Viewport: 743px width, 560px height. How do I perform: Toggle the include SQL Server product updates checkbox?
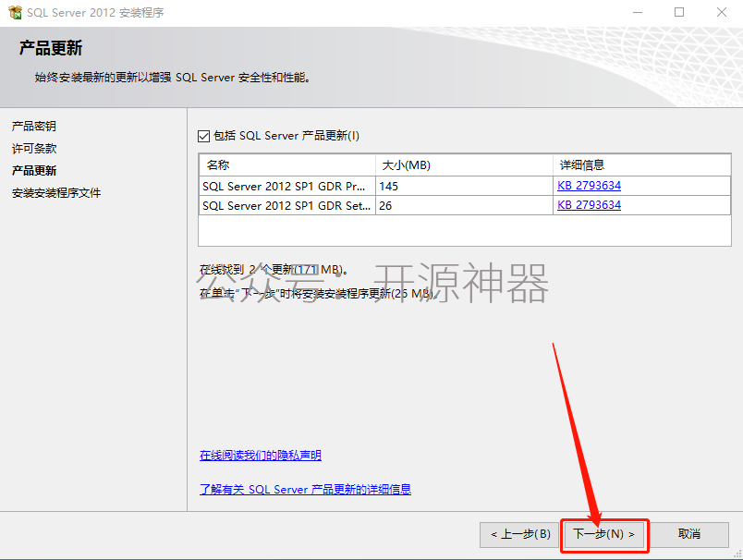click(x=203, y=136)
